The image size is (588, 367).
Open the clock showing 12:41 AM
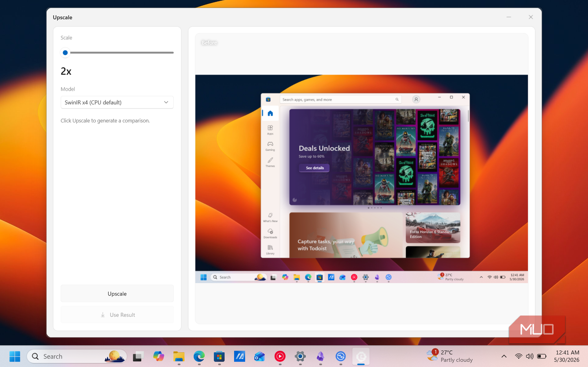point(567,356)
